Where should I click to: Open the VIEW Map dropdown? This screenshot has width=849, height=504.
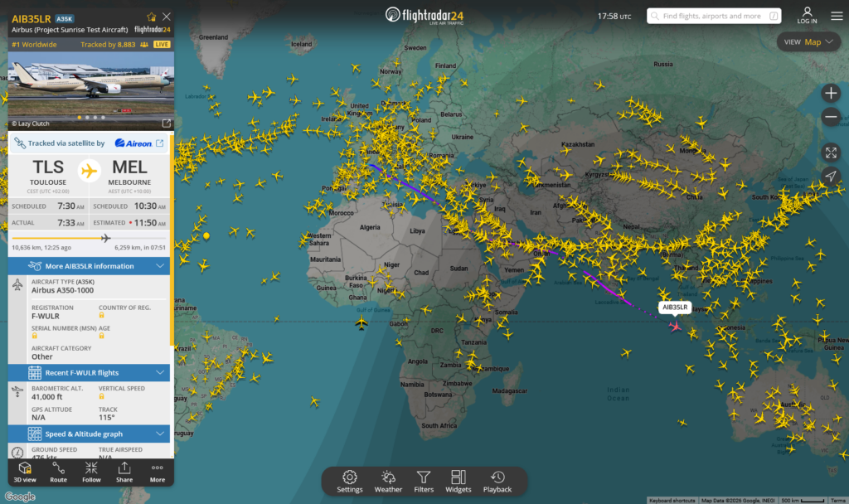point(808,41)
